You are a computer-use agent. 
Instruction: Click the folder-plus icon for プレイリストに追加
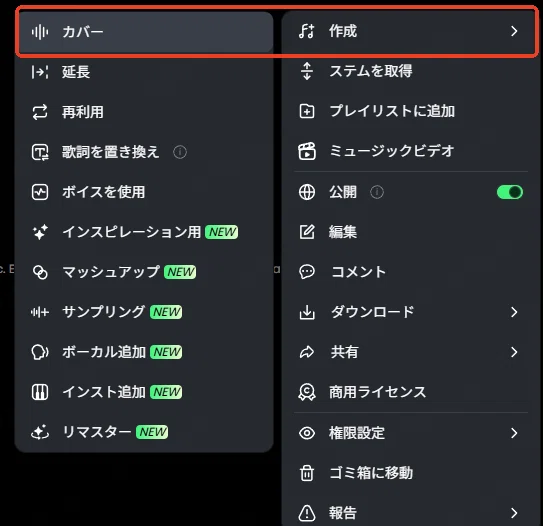(307, 111)
